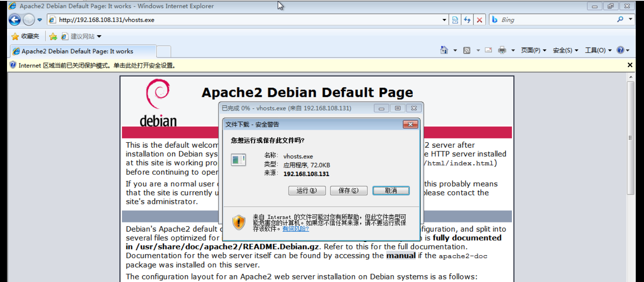
Task: Click the RSS feeds icon
Action: 467,50
